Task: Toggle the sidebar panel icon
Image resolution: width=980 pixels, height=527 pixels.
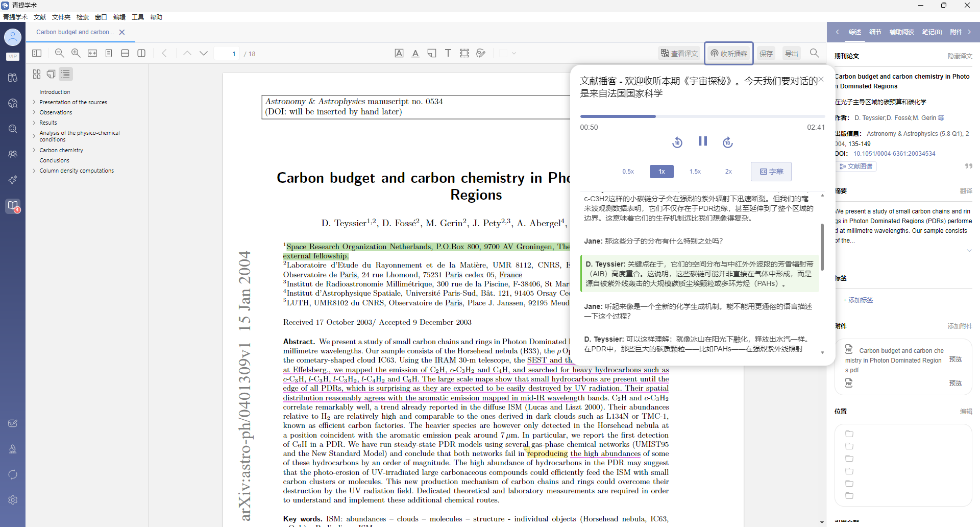Action: (x=37, y=53)
